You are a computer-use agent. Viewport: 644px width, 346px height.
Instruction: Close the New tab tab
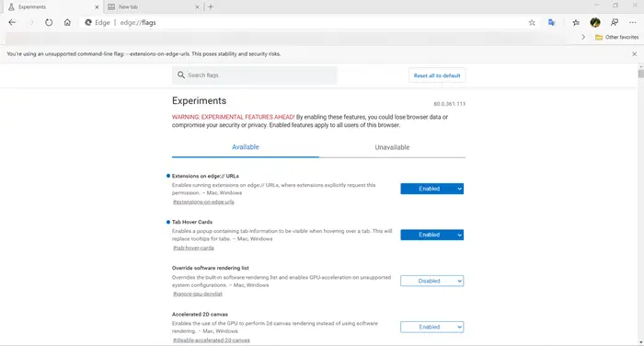point(197,7)
